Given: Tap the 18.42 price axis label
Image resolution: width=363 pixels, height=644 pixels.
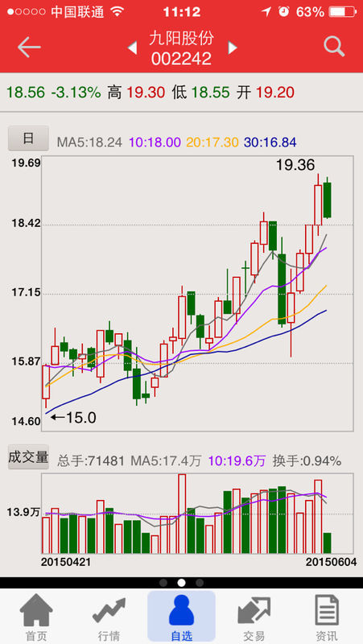Looking at the screenshot, I should (x=26, y=224).
